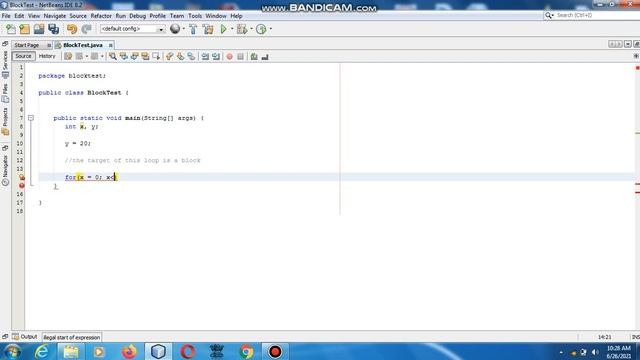Toggle highlight search in editor toolbar
Image resolution: width=640 pixels, height=360 pixels.
(145, 56)
